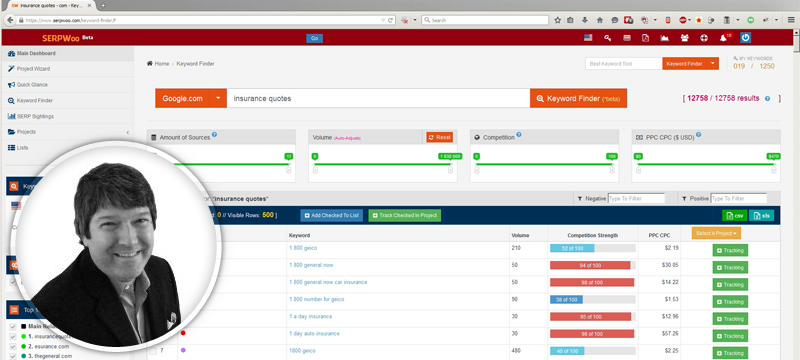This screenshot has height=360, width=800.
Task: Click the Firefox downloads arrow icon
Action: 585,20
